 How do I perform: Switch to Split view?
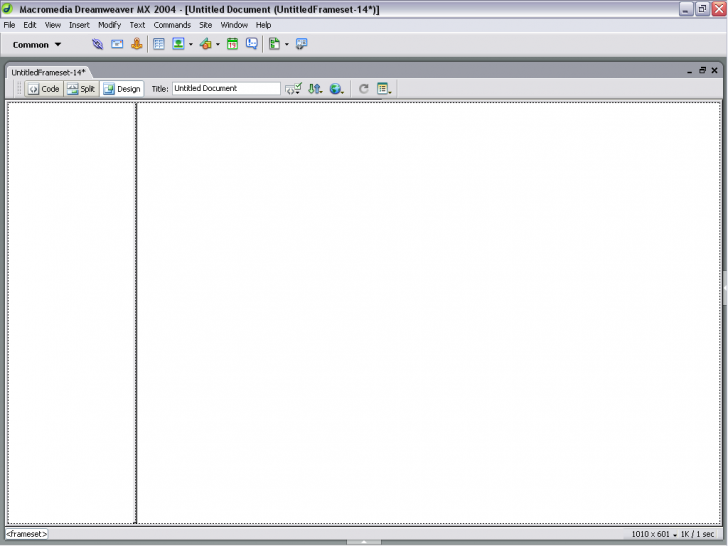[81, 89]
